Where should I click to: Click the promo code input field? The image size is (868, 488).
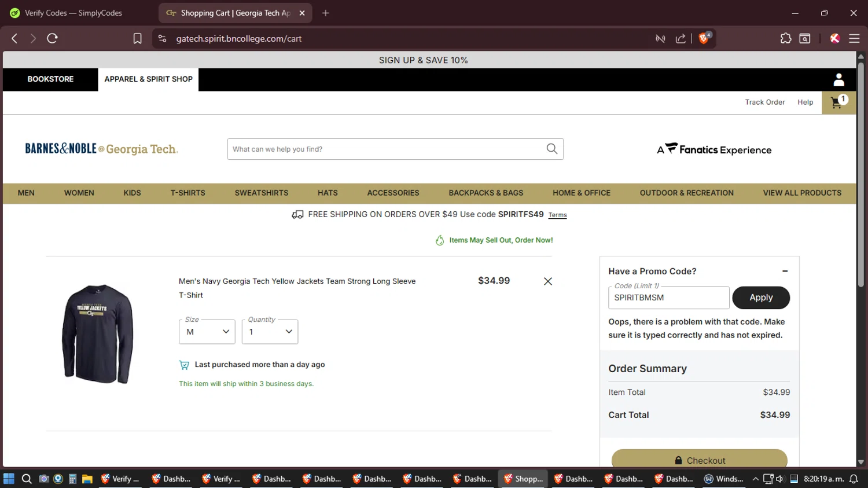pos(668,298)
